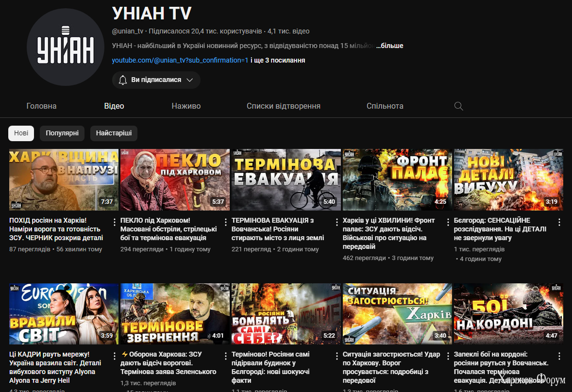Open options menu for Ситуація загострюється video
Image resolution: width=572 pixels, height=392 pixels.
(448, 356)
